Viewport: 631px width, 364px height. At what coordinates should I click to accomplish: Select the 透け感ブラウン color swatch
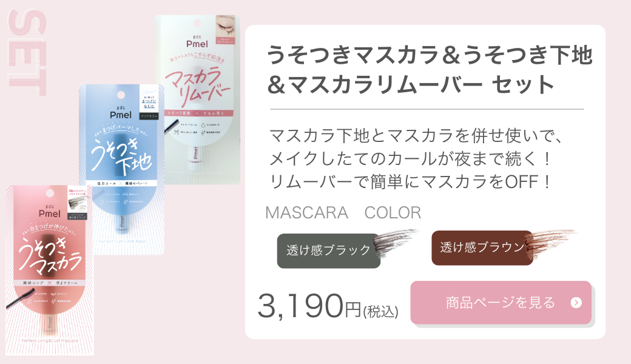pyautogui.click(x=482, y=248)
